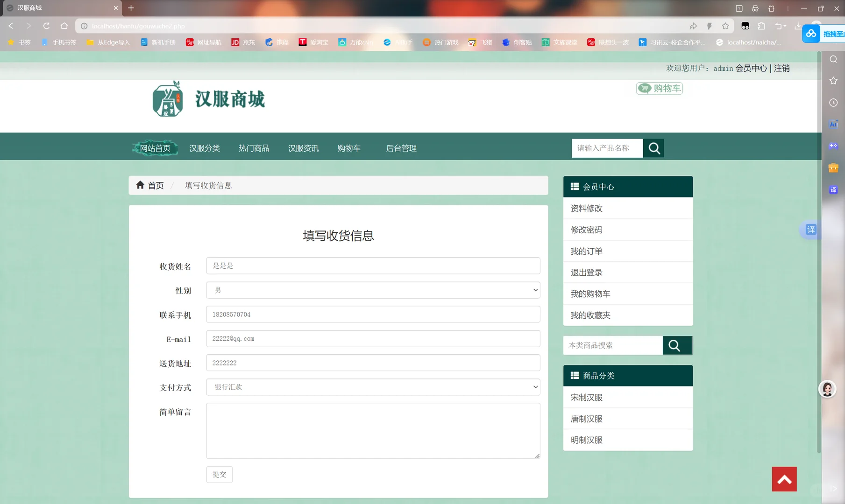Click the 简单留言 text area
The image size is (845, 504).
[x=373, y=431]
